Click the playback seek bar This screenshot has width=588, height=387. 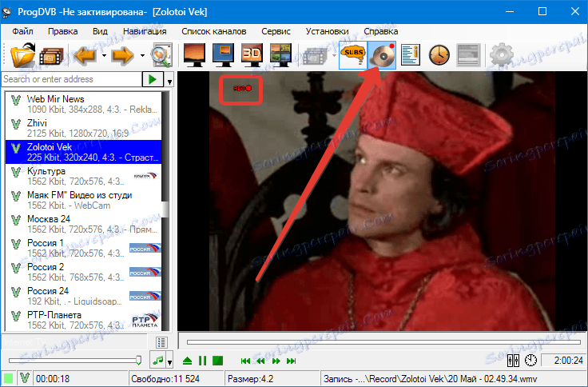click(383, 342)
